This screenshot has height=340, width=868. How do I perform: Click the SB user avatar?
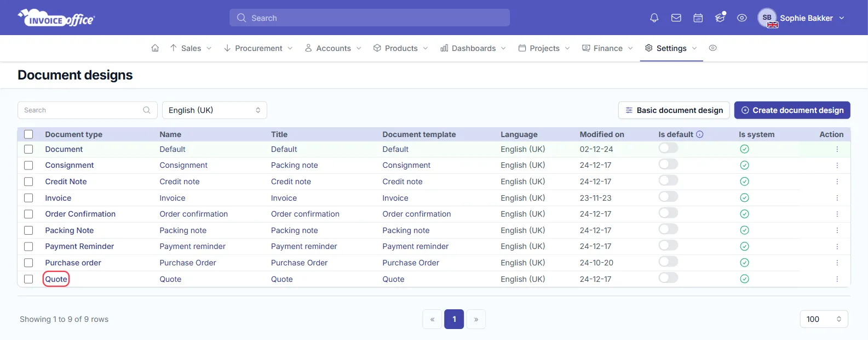(767, 18)
